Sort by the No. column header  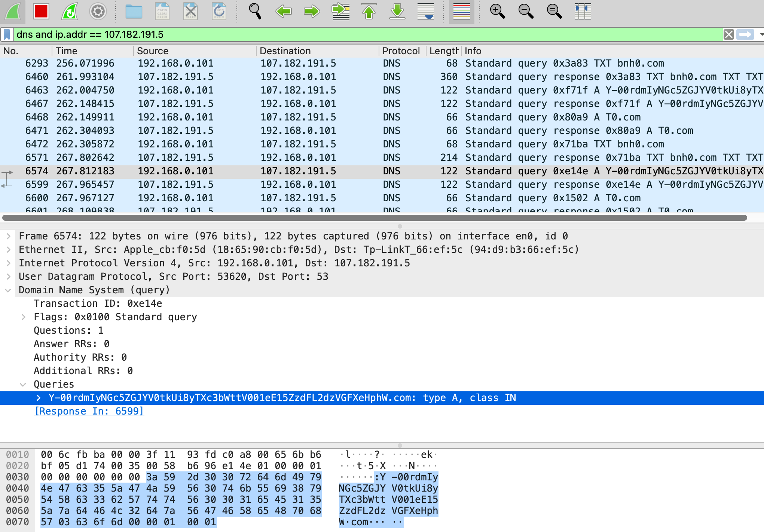coord(26,51)
